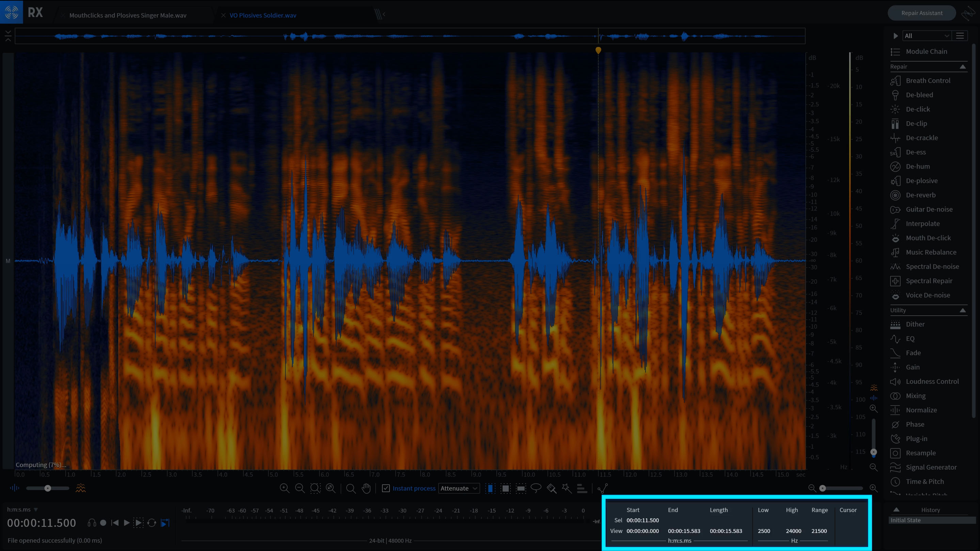Open the Spectral Repair module
980x551 pixels.
click(921, 281)
